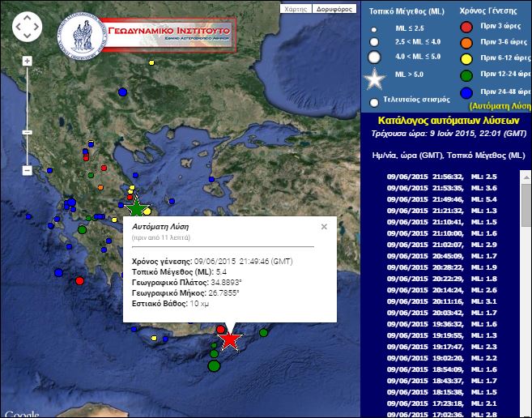Zoom out with the minus button
Image resolution: width=532 pixels, height=418 pixels.
28,170
